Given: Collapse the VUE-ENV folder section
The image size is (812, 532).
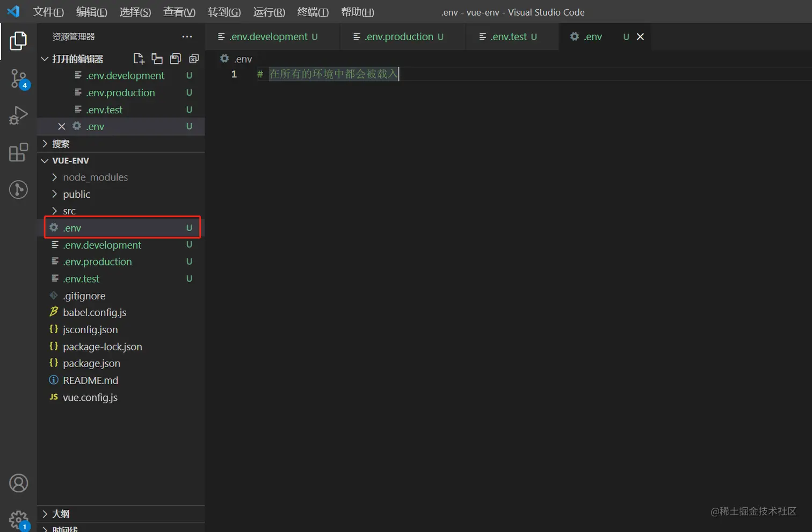Looking at the screenshot, I should click(x=45, y=161).
